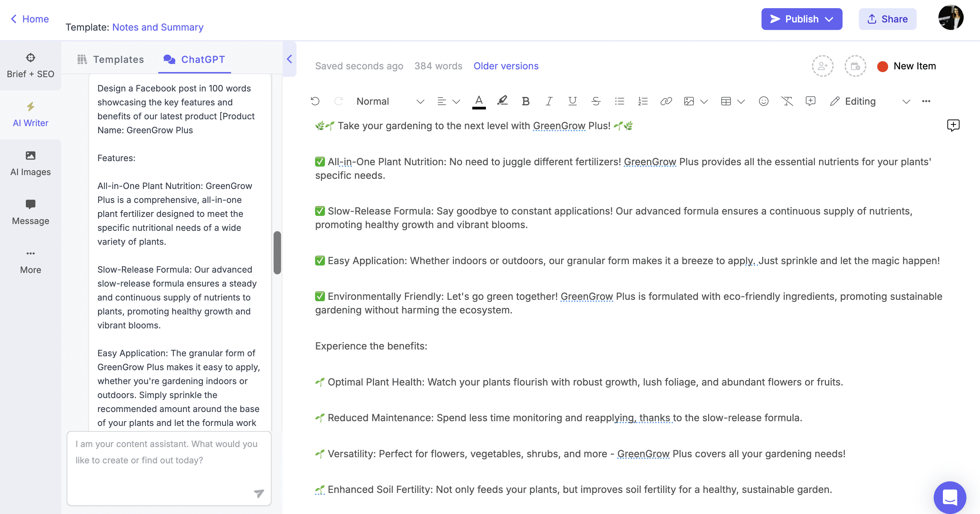The height and width of the screenshot is (514, 980).
Task: Open the user profile avatar
Action: (x=951, y=17)
